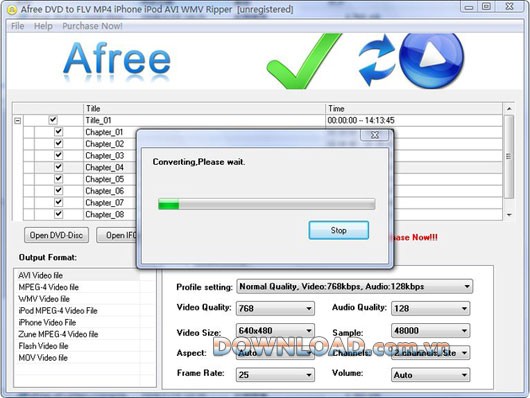
Task: Select MOV Video file format
Action: coord(43,357)
